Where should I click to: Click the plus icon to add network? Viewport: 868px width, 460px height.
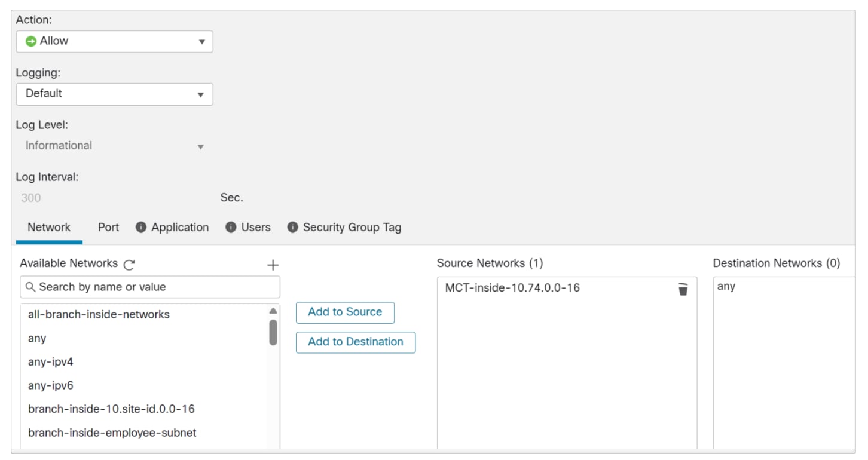(273, 265)
